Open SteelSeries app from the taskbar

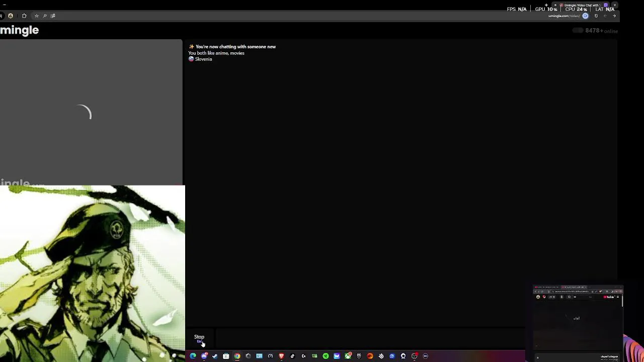click(381, 356)
